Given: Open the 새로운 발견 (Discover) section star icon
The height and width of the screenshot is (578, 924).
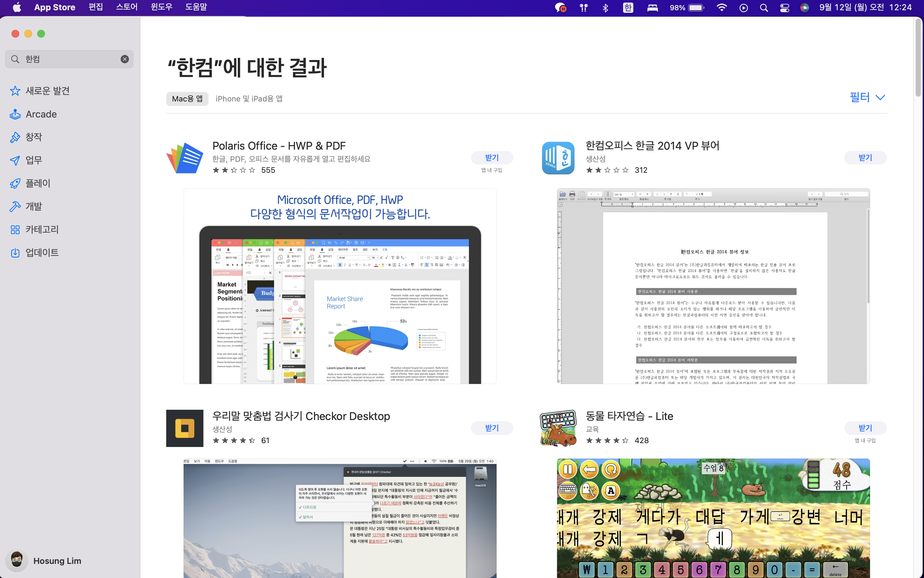Looking at the screenshot, I should coord(15,91).
